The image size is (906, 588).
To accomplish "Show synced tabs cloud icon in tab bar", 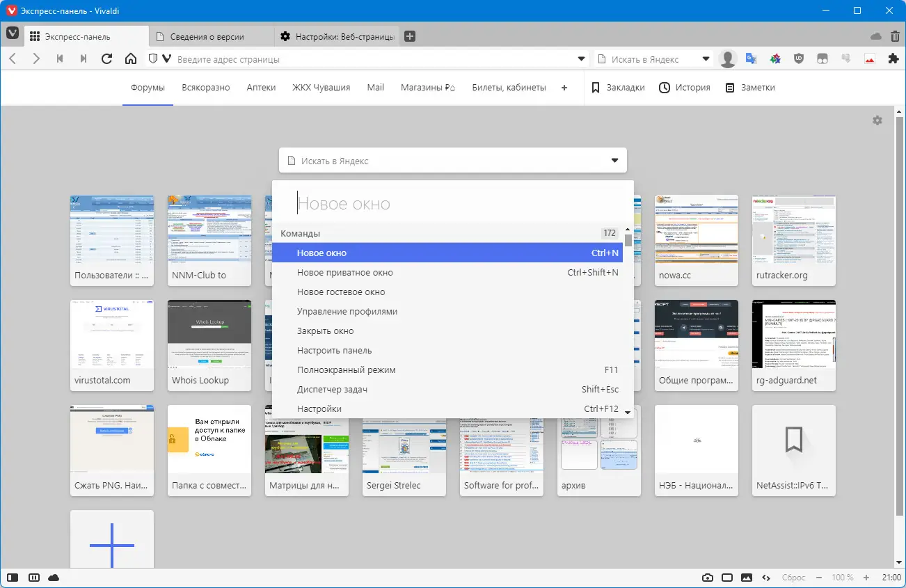I will (x=876, y=36).
